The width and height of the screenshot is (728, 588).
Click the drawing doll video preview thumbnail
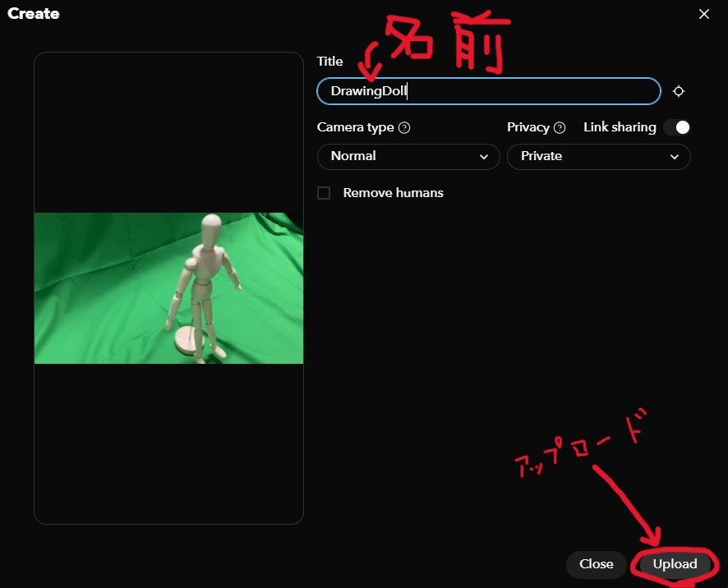(x=169, y=288)
